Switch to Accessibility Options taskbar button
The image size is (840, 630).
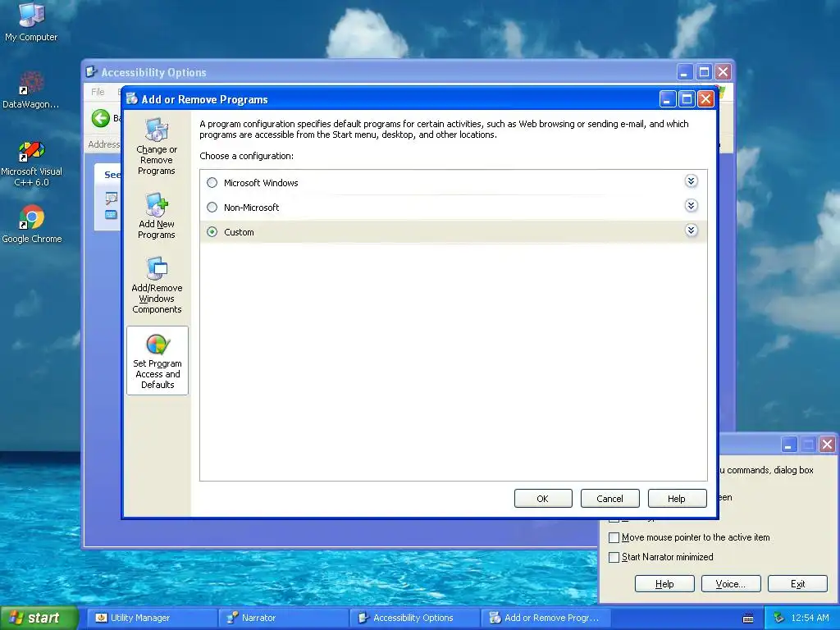point(414,618)
